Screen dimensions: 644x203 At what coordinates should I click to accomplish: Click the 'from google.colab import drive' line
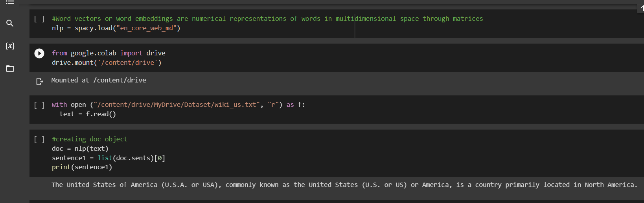(x=109, y=53)
